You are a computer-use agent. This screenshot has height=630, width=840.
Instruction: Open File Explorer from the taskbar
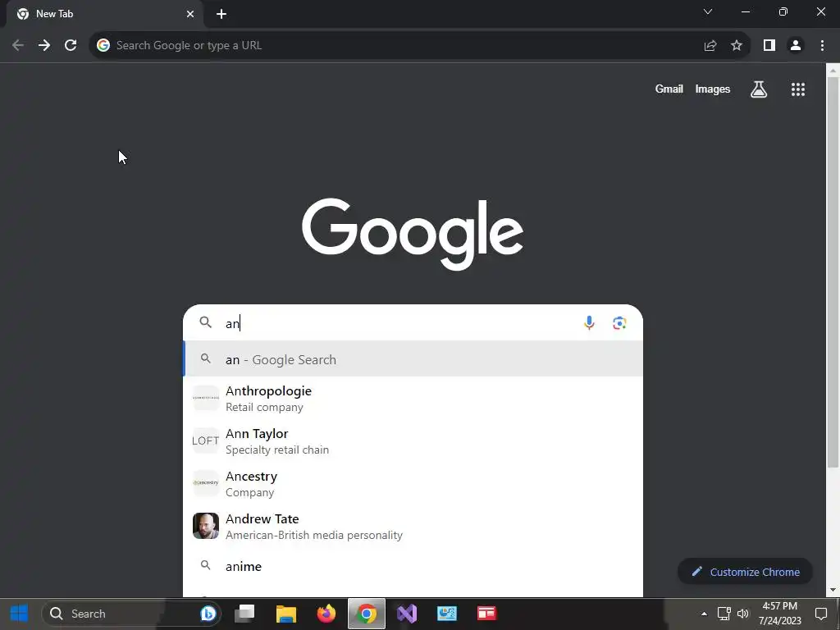pyautogui.click(x=286, y=614)
